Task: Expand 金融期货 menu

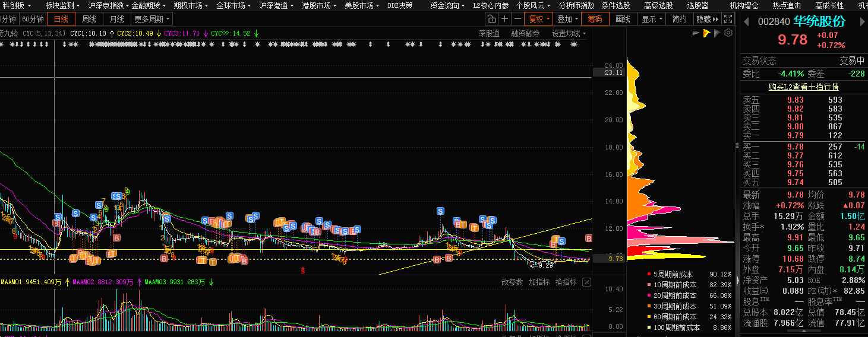Action: [149, 5]
